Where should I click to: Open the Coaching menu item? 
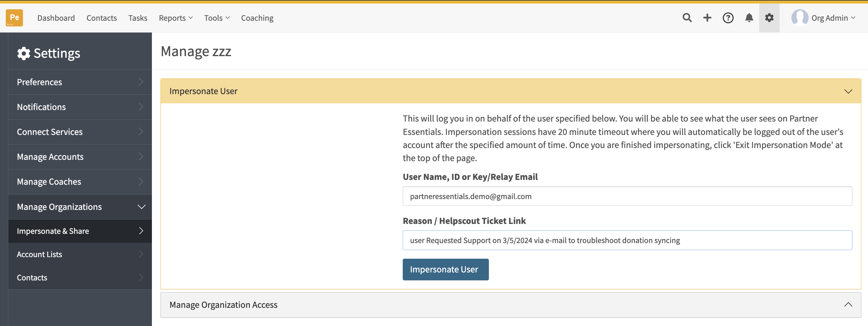coord(257,18)
